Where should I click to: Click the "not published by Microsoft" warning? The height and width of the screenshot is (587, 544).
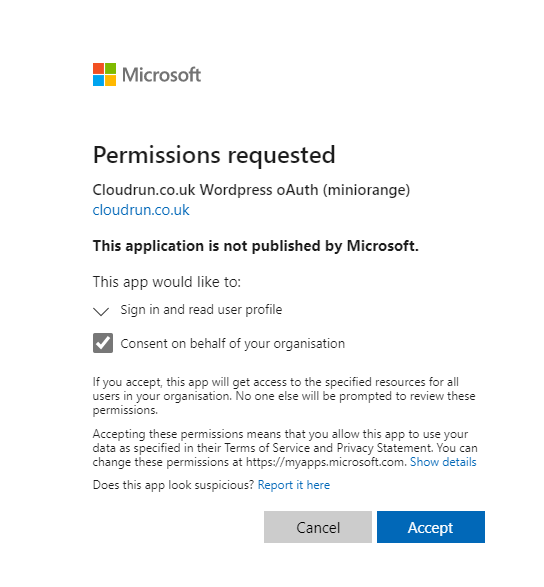[x=256, y=246]
